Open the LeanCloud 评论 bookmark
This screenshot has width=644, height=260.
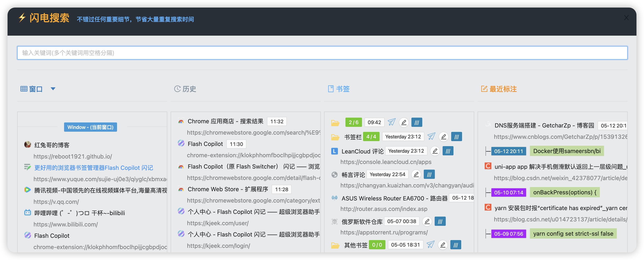coord(362,151)
